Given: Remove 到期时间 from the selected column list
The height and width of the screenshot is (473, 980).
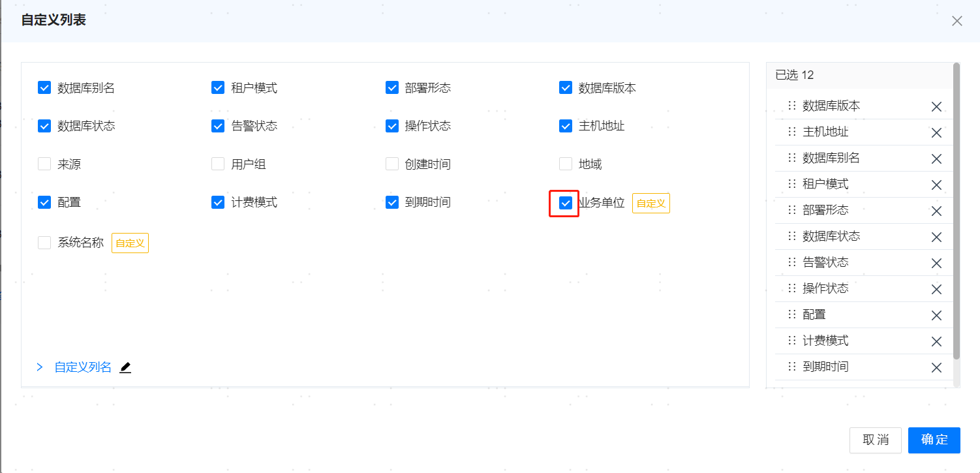Looking at the screenshot, I should tap(936, 367).
